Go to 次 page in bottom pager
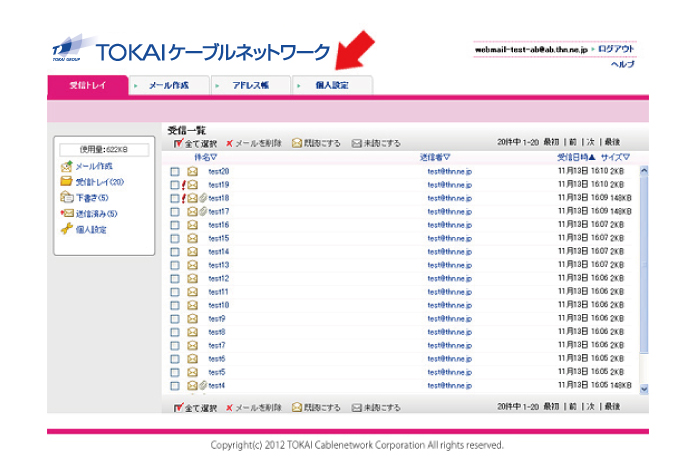This screenshot has height=465, width=700. (x=590, y=407)
